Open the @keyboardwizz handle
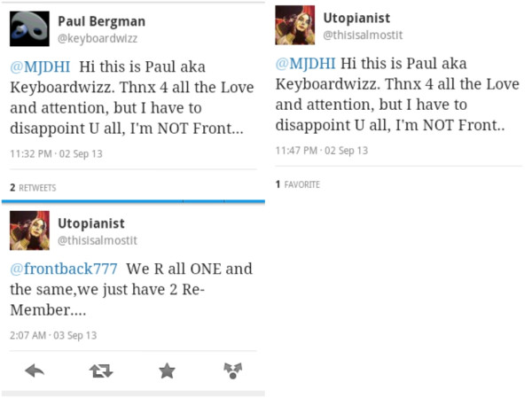 pyautogui.click(x=98, y=38)
